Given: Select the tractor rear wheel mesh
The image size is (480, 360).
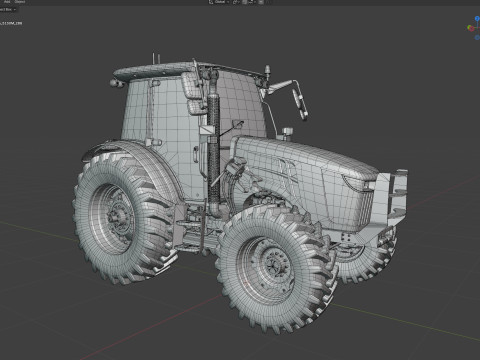Looking at the screenshot, I should (121, 218).
